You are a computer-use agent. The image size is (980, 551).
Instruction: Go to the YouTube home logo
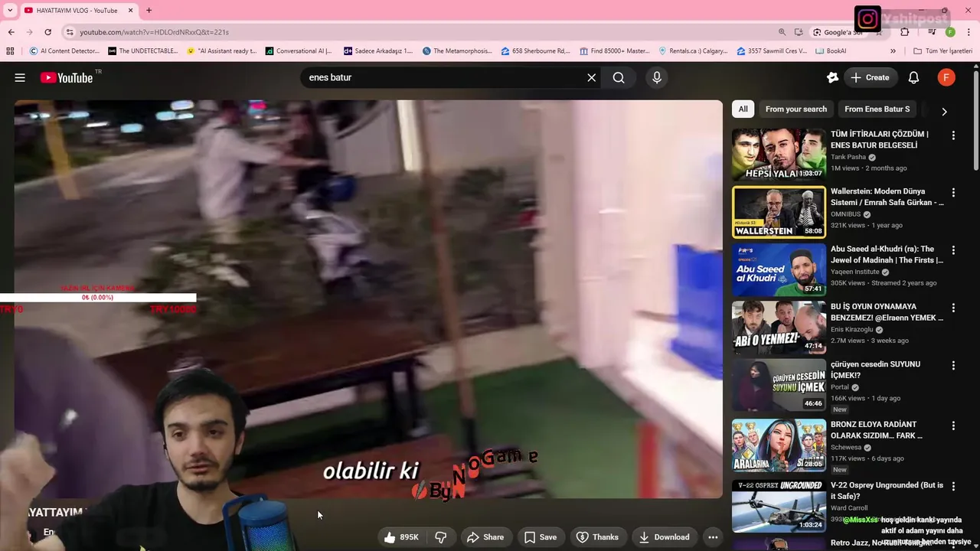point(67,77)
